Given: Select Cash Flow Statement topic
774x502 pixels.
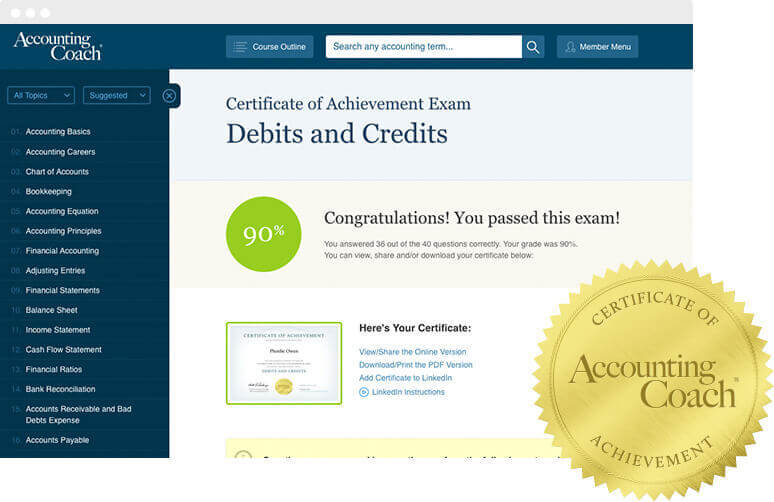Looking at the screenshot, I should click(63, 349).
